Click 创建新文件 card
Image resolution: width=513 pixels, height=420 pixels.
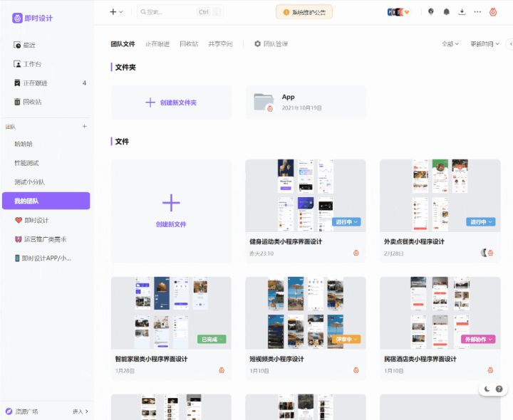click(x=171, y=211)
